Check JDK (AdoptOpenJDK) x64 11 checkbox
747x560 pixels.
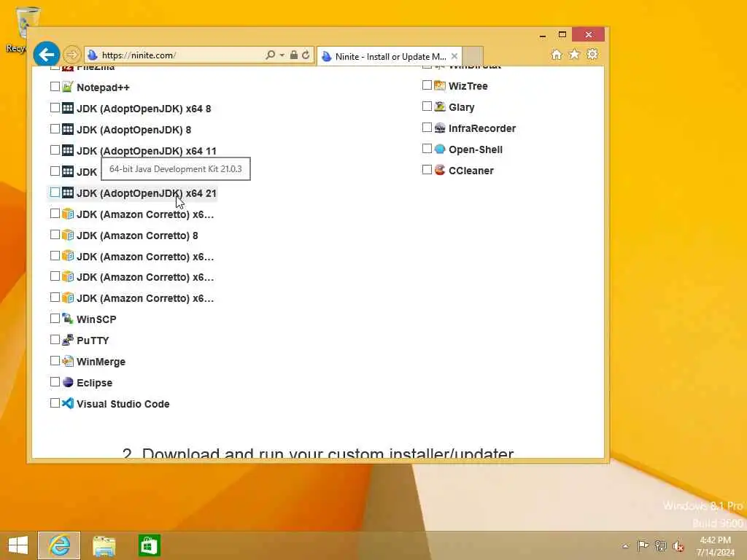[55, 150]
